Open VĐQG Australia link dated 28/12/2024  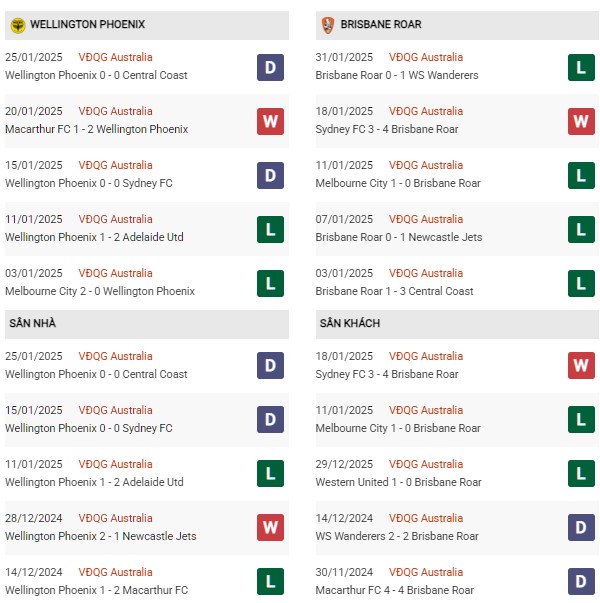[x=115, y=518]
